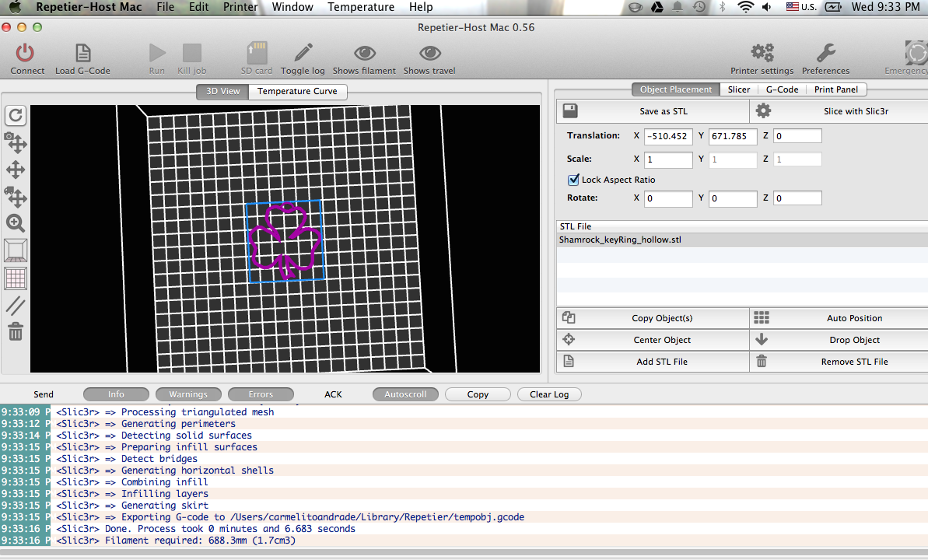The width and height of the screenshot is (928, 560).
Task: Click the Scale X input field
Action: tap(668, 159)
